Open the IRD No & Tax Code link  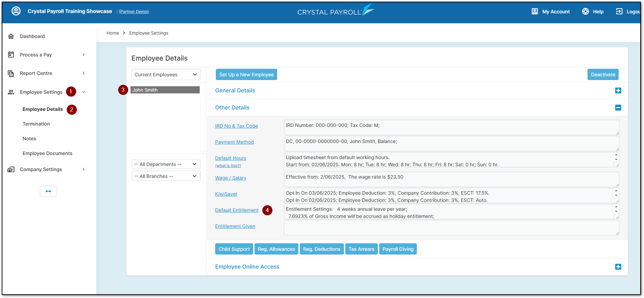[236, 126]
